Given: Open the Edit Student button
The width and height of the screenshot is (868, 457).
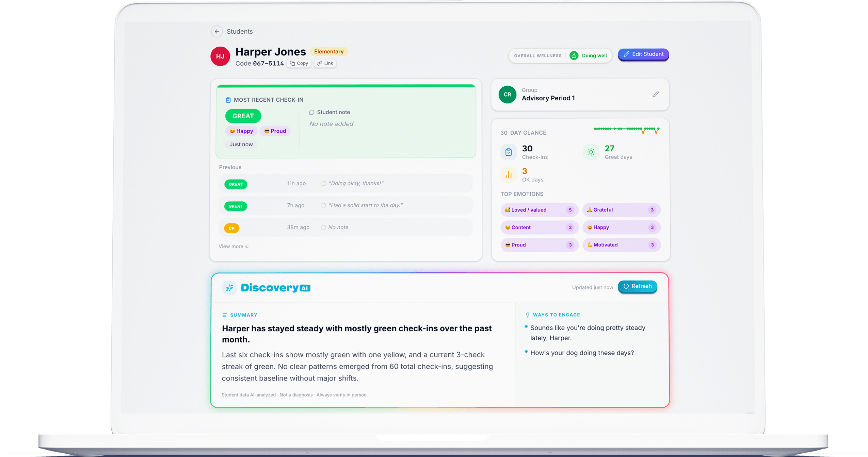Looking at the screenshot, I should tap(643, 54).
